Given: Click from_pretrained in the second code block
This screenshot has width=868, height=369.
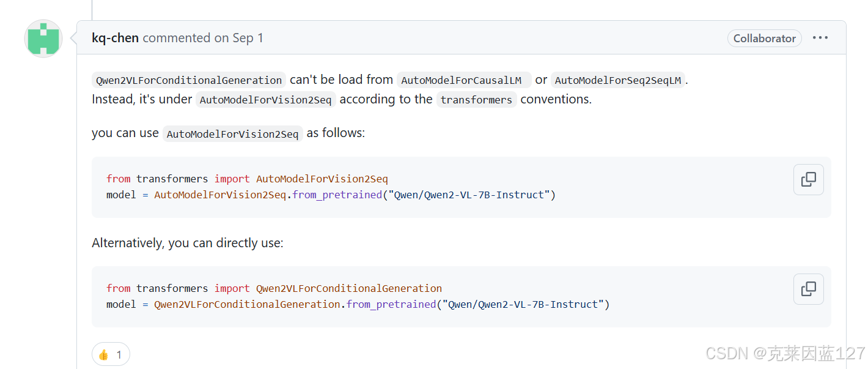Looking at the screenshot, I should [x=391, y=304].
